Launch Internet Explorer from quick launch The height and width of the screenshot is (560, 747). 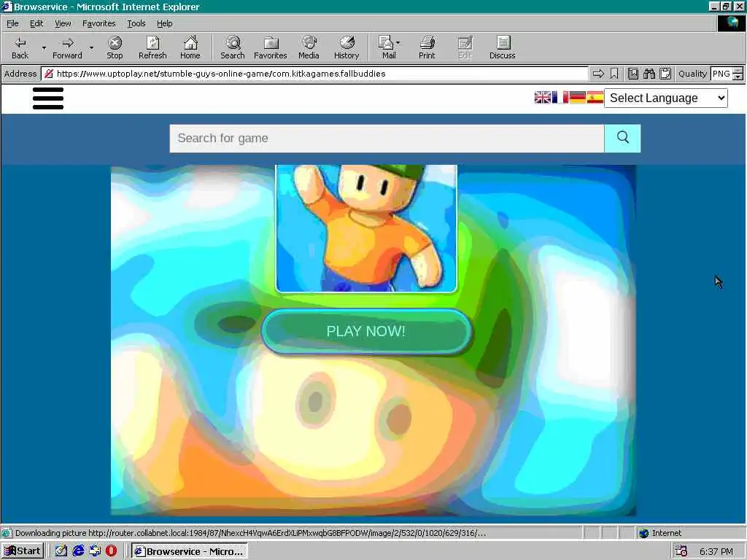[78, 551]
